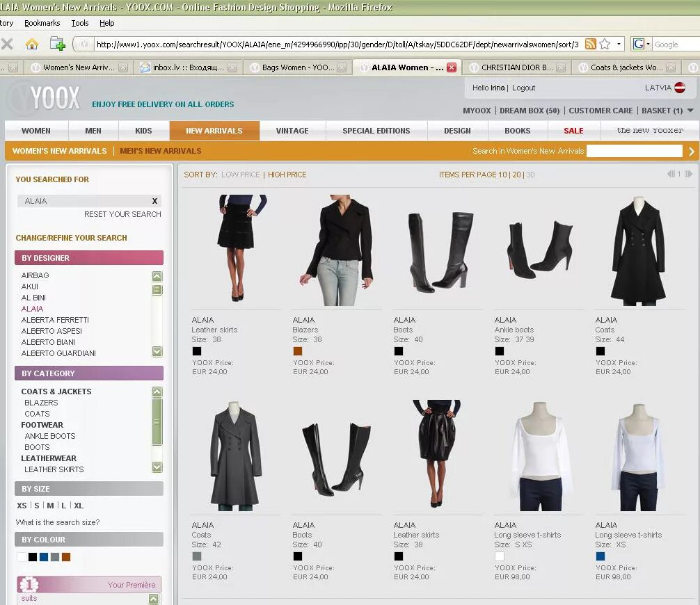Select LEATHER SKIRTS category
This screenshot has height=605, width=700.
coord(54,469)
